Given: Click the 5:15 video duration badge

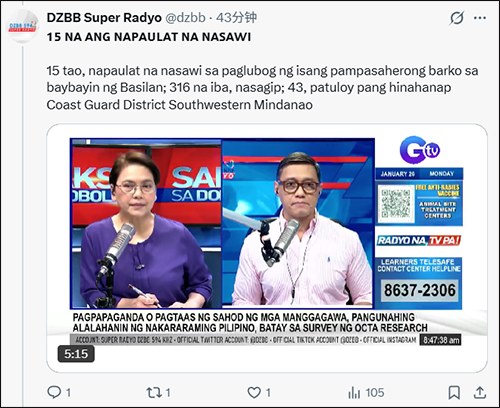Looking at the screenshot, I should coord(76,354).
